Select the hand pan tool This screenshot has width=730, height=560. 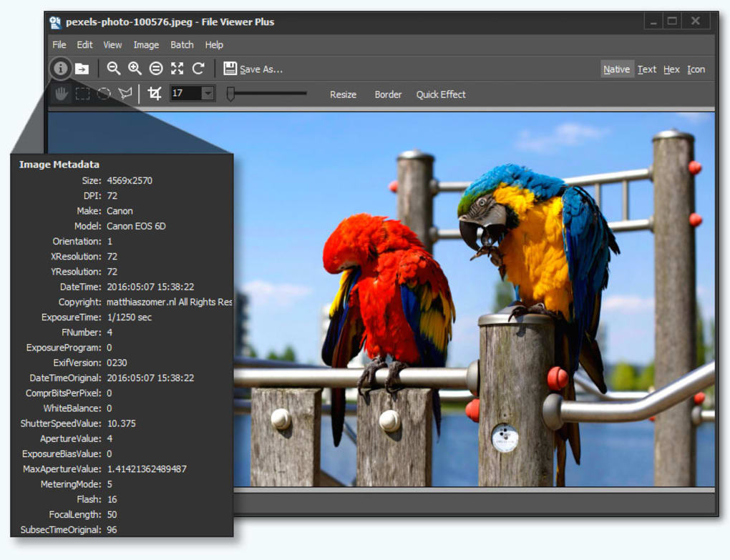(62, 94)
